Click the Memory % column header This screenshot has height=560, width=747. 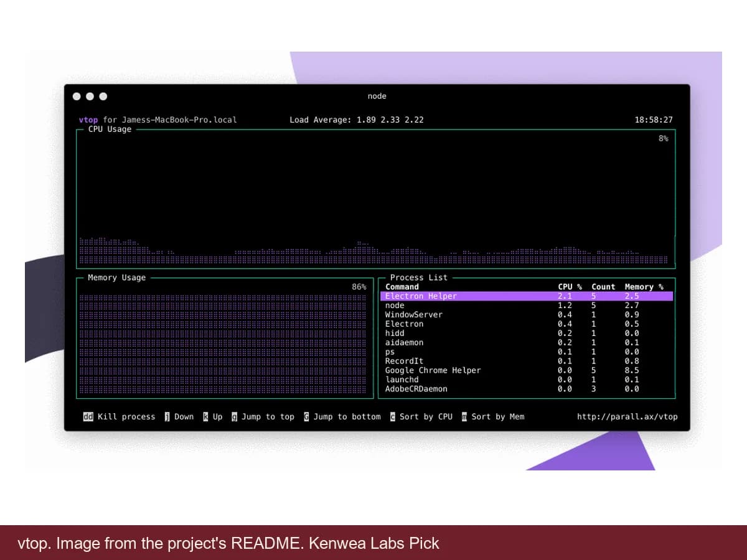coord(644,287)
